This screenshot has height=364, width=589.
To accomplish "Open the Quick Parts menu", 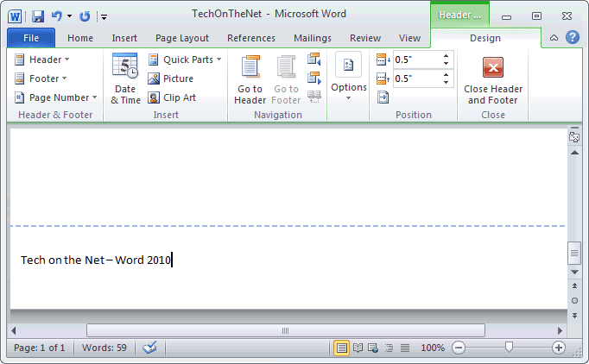I will point(185,60).
